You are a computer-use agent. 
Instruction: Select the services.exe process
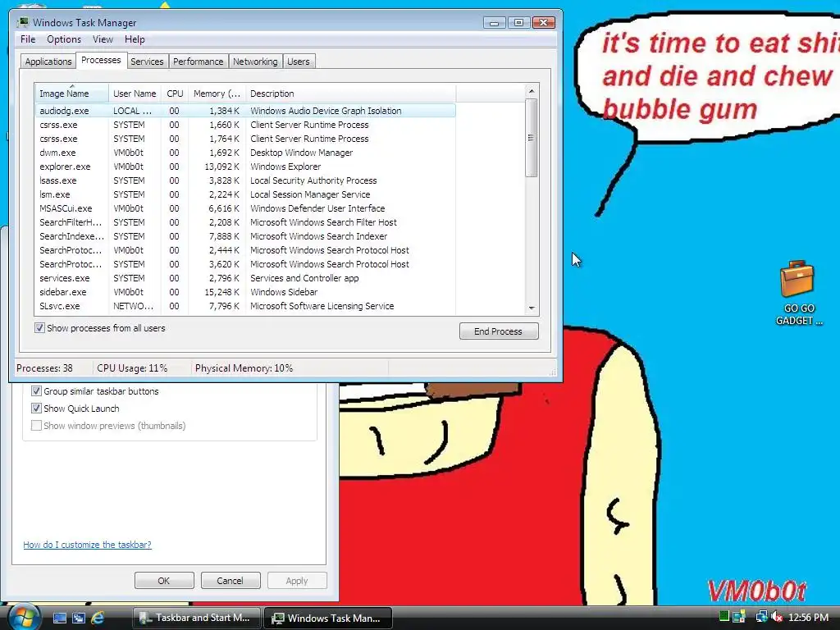tap(245, 278)
